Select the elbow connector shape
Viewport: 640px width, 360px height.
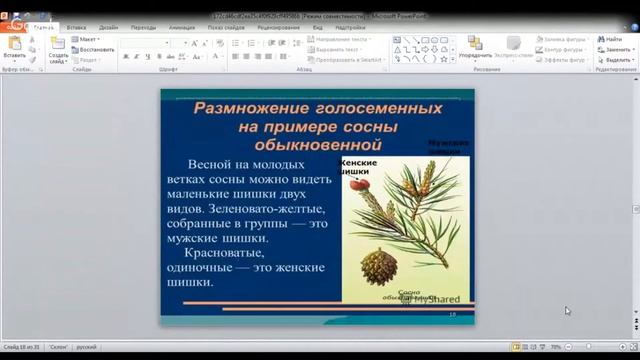click(x=407, y=50)
